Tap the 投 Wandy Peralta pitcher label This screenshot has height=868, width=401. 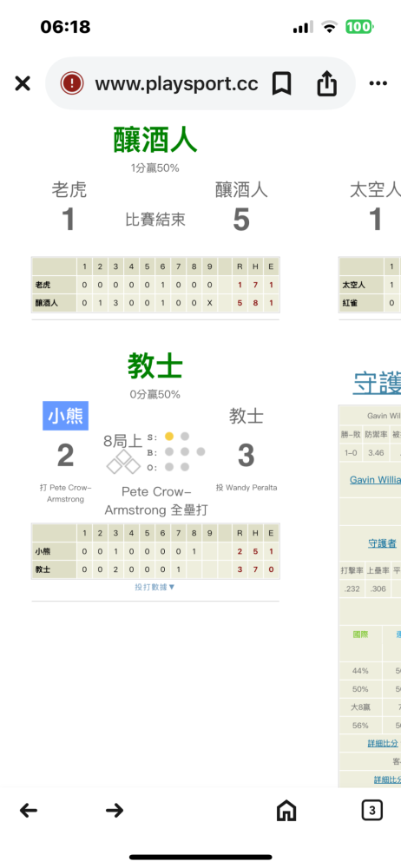[x=247, y=488]
